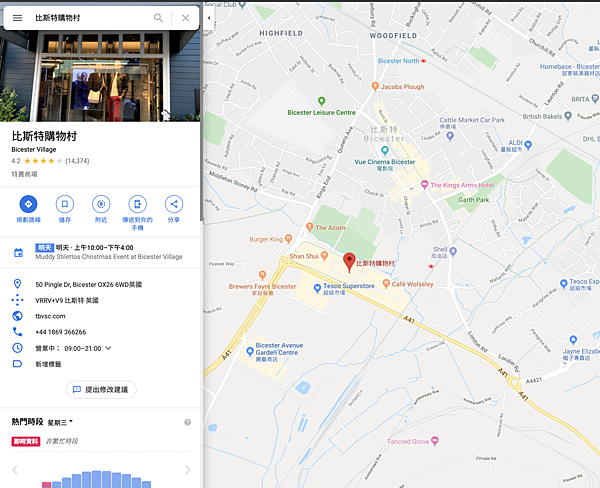Click the Bicester Avenue Garden Centre marker
The image size is (600, 488).
(250, 351)
